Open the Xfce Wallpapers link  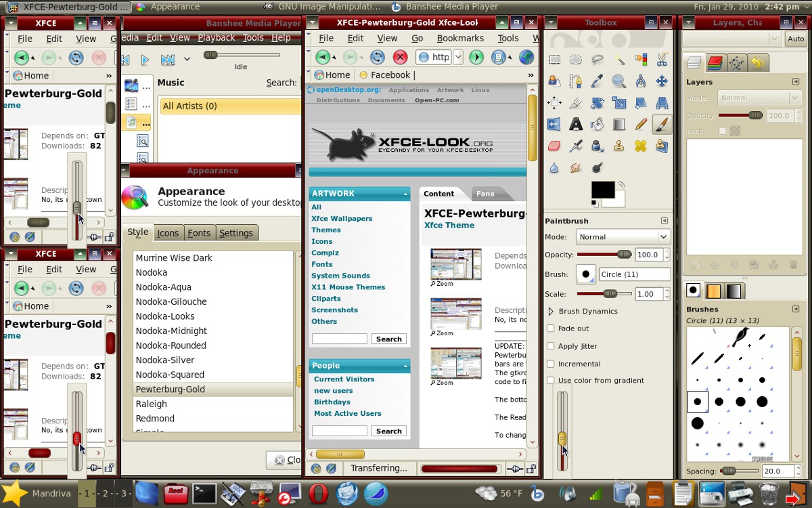(x=342, y=219)
